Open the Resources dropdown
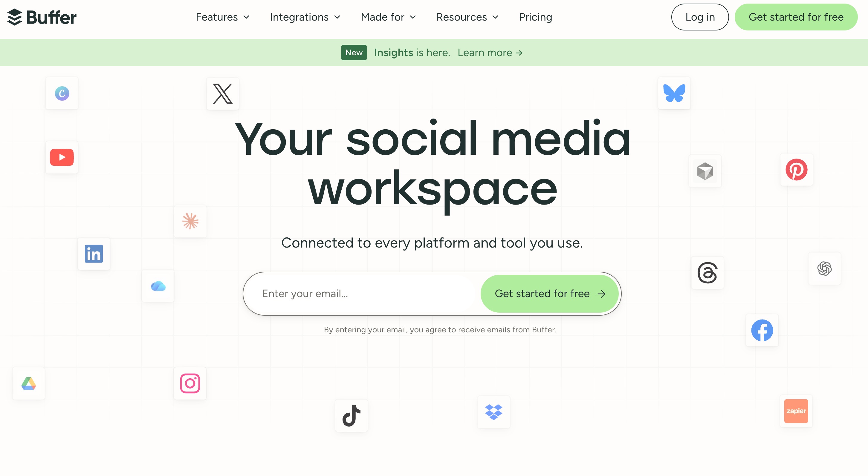 [467, 17]
